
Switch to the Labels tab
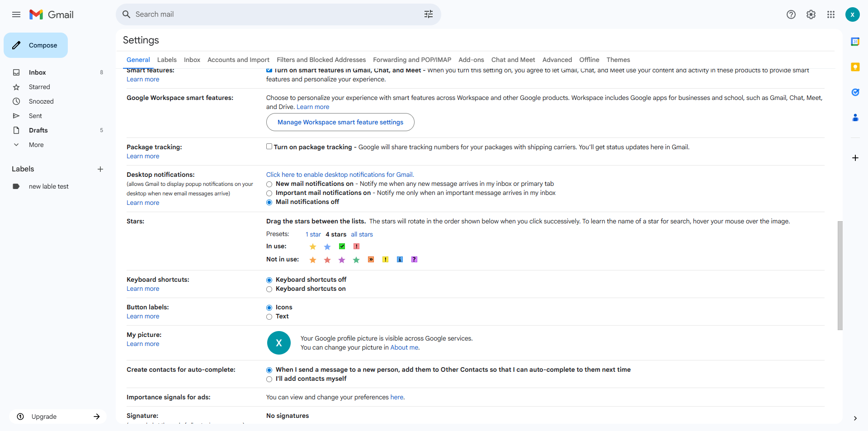pos(167,60)
